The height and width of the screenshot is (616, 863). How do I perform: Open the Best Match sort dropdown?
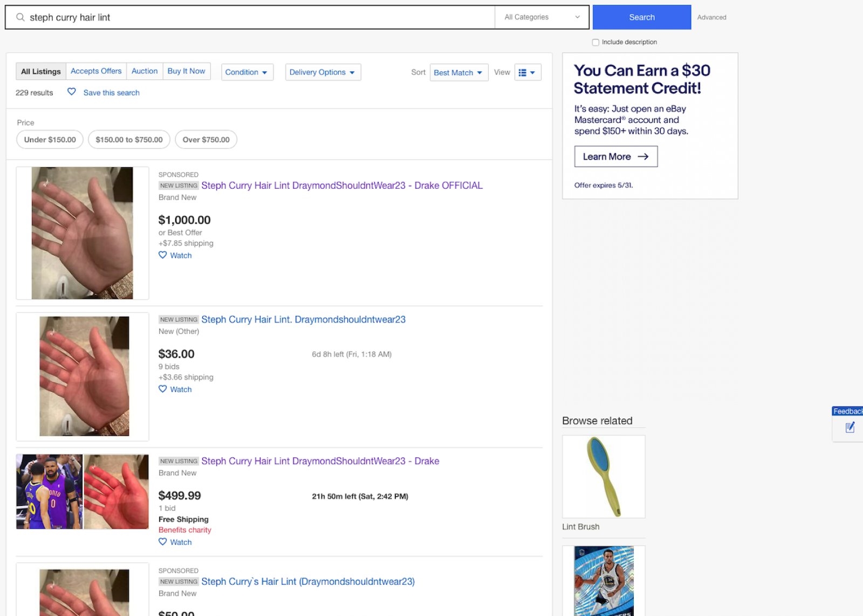(x=458, y=72)
